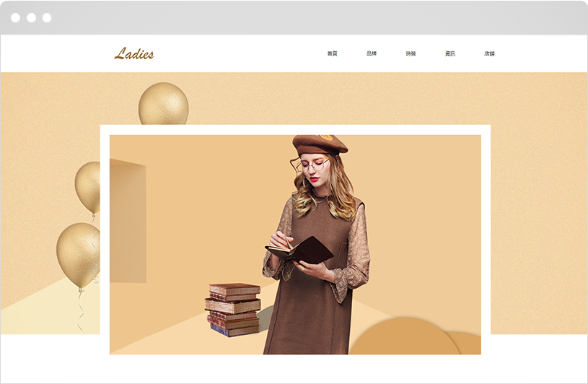Click the topmost gold balloon
The height and width of the screenshot is (384, 588).
click(164, 104)
